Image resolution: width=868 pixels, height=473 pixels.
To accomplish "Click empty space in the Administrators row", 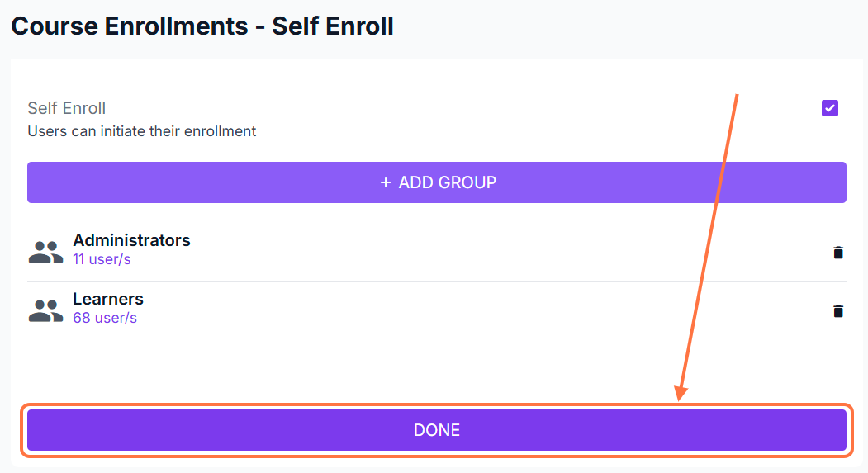I will click(x=496, y=252).
